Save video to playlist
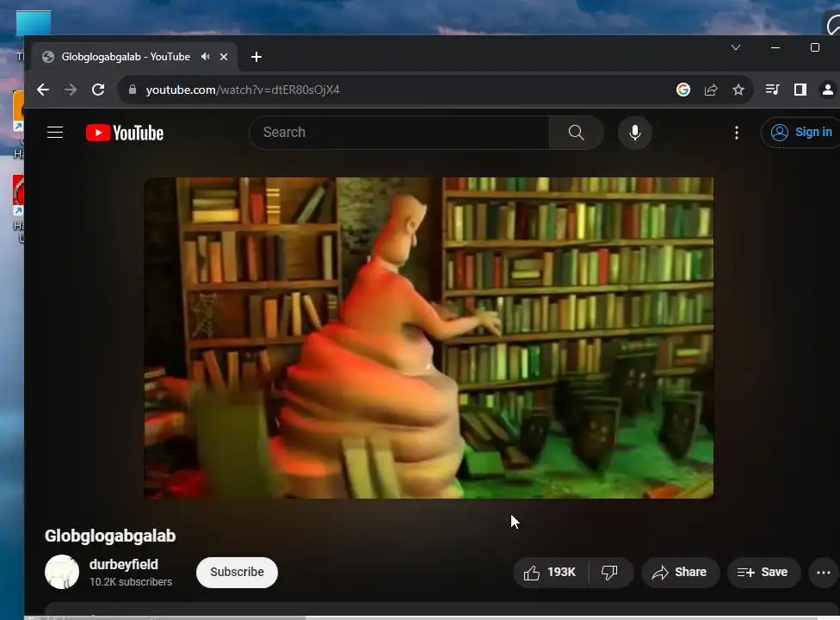Viewport: 840px width, 620px height. pos(763,573)
